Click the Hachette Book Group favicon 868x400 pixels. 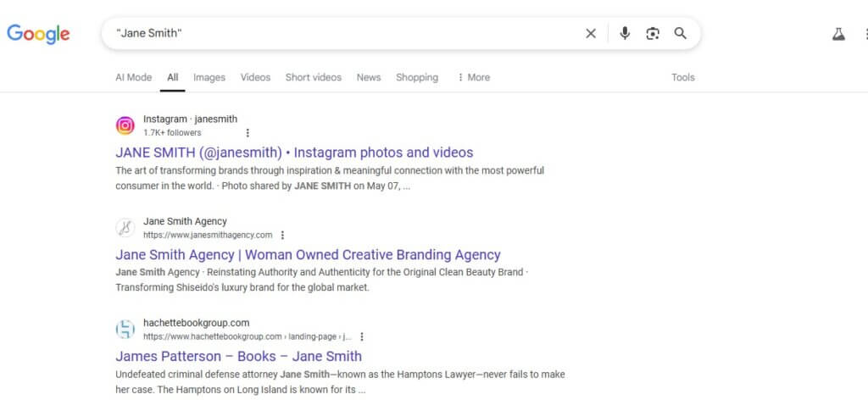[x=125, y=330]
